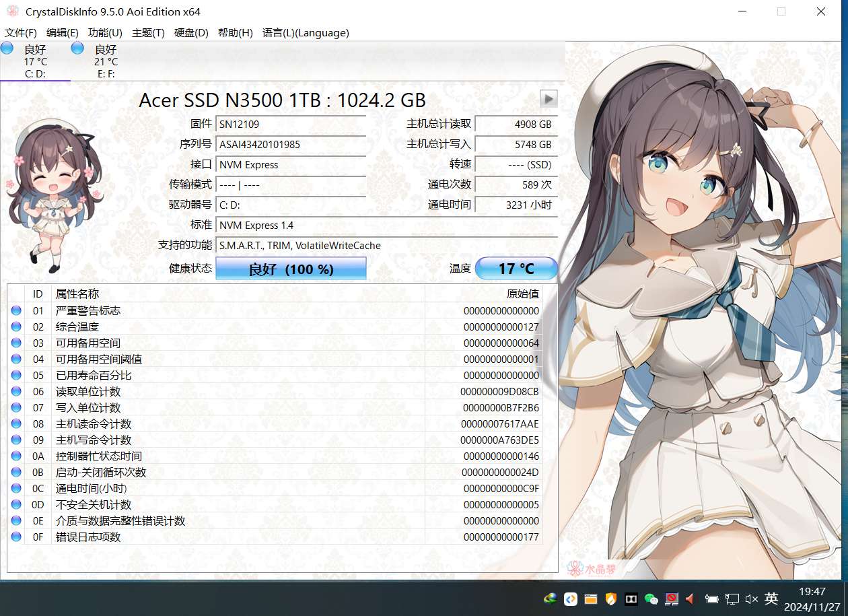Open the network status tray icon
Image resolution: width=848 pixels, height=616 pixels.
[732, 598]
